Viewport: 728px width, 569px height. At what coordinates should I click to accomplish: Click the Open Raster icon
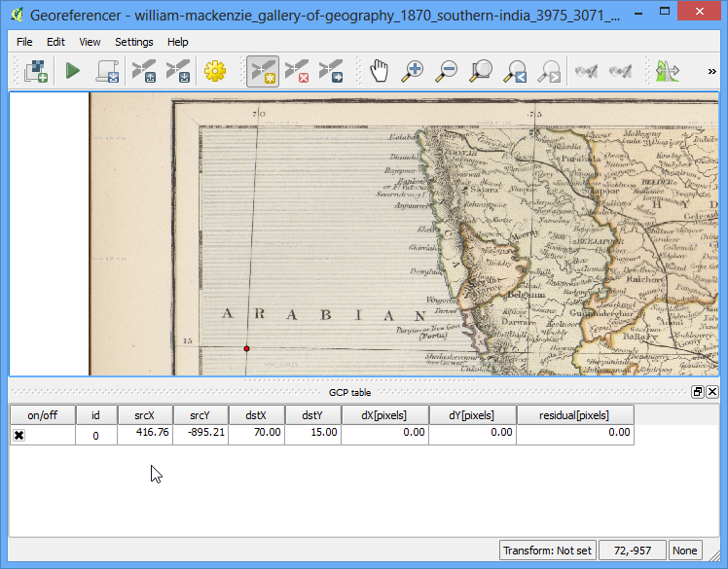coord(36,71)
